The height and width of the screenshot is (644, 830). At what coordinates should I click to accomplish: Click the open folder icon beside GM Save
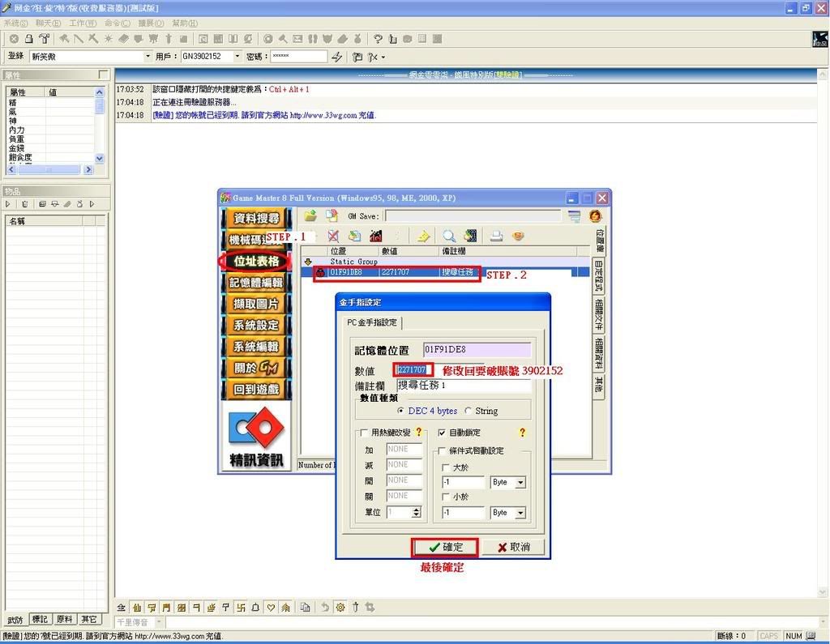[x=310, y=216]
